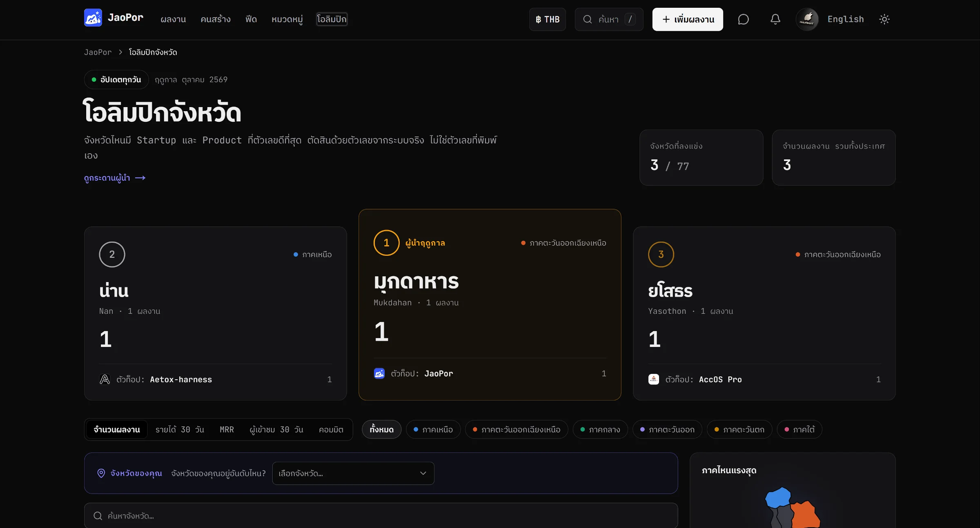Filter by ภาคตะวันออก region chip
The image size is (980, 528).
pyautogui.click(x=667, y=430)
